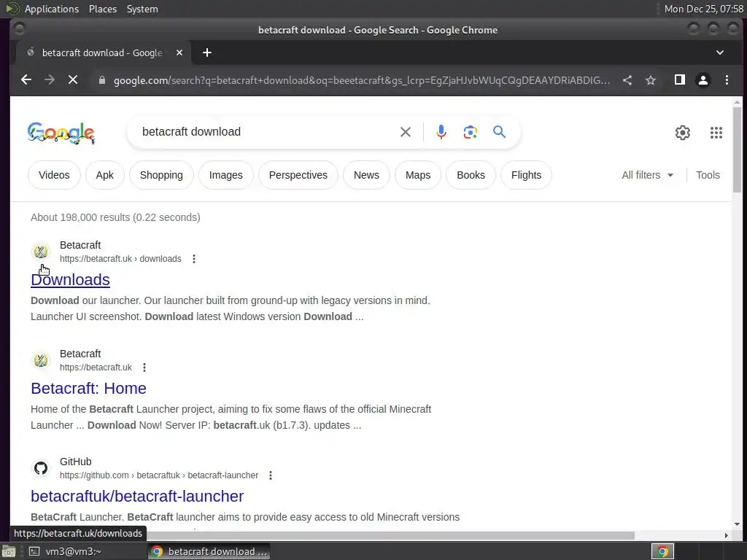Filter results by Videos

click(x=54, y=175)
